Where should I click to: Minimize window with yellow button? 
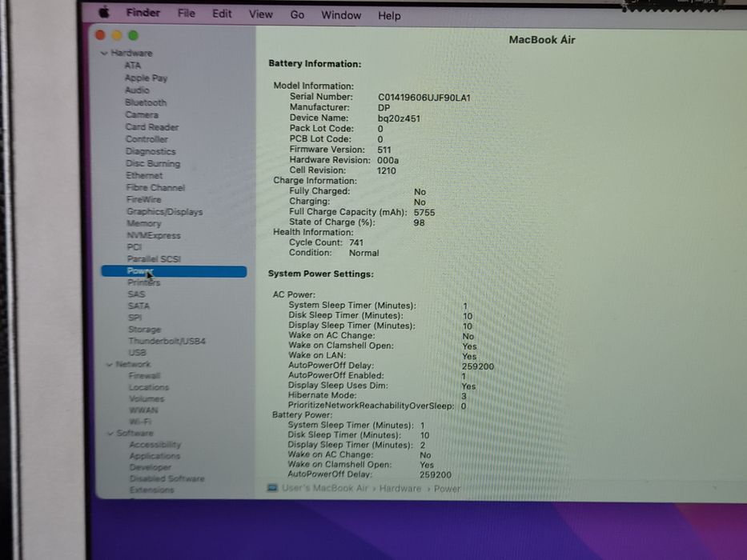[117, 35]
